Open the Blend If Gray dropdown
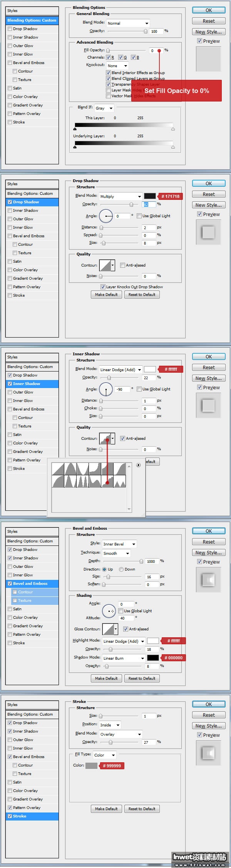Viewport: 231px width, 868px height. pos(104,108)
